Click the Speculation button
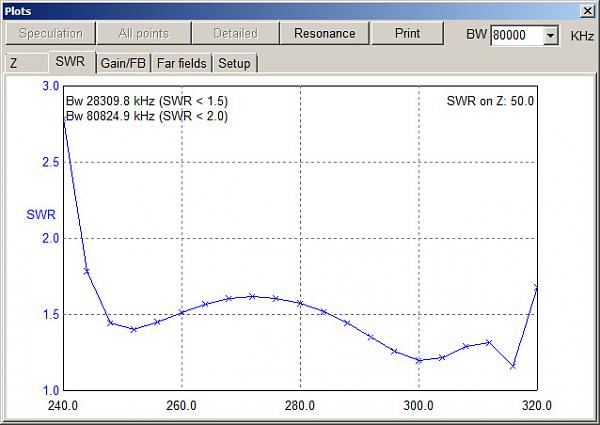 (51, 33)
